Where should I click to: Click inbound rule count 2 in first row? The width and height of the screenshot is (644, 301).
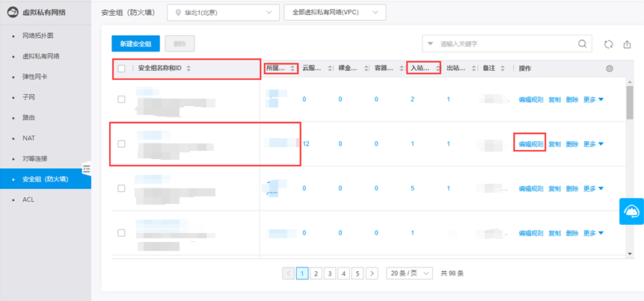tap(412, 99)
